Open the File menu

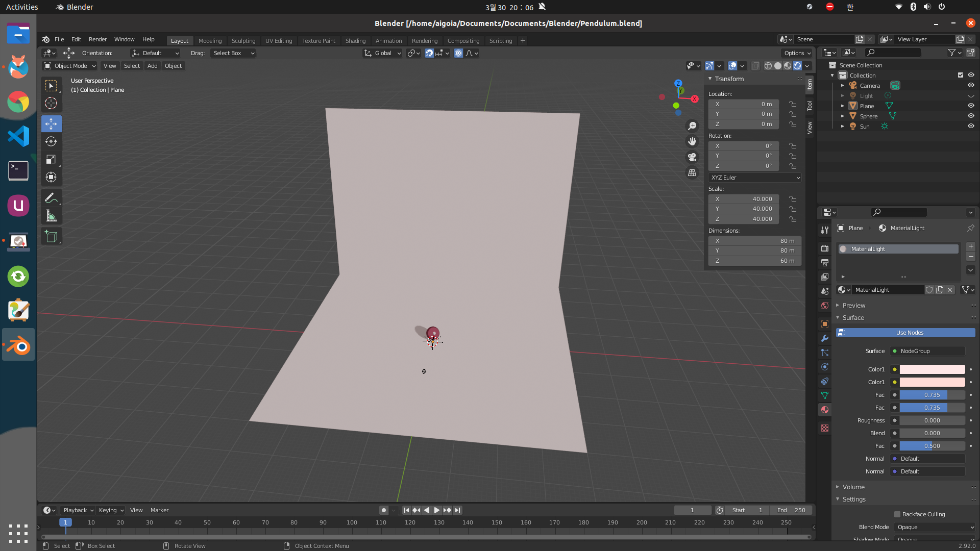[x=59, y=39]
